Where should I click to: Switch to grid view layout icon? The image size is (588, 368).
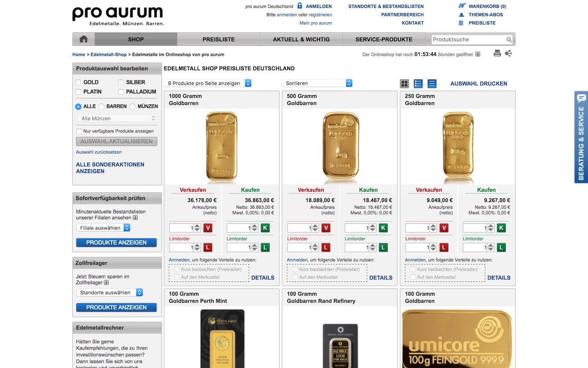[404, 84]
